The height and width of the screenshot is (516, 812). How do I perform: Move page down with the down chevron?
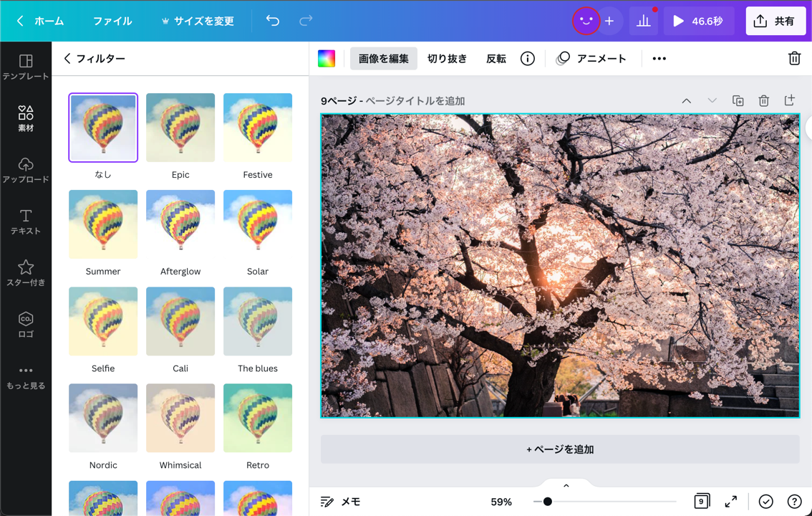click(712, 100)
